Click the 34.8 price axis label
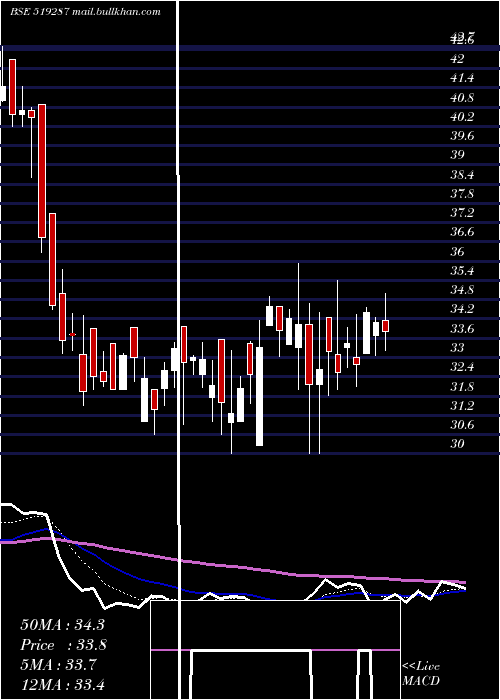This screenshot has height=700, width=500. click(x=462, y=290)
